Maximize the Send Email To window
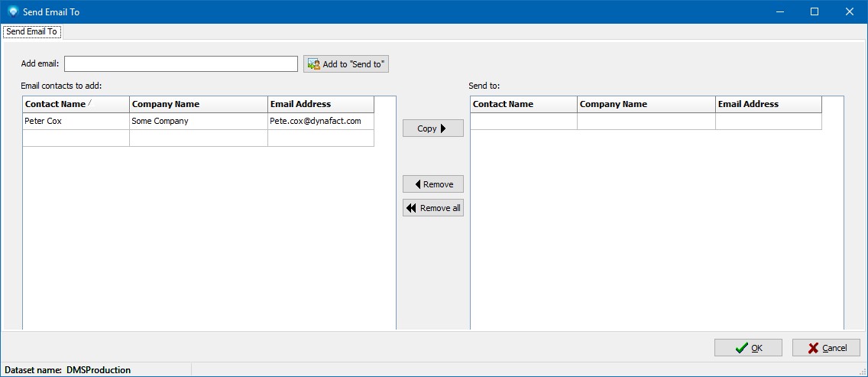Viewport: 868px width, 377px height. point(815,11)
